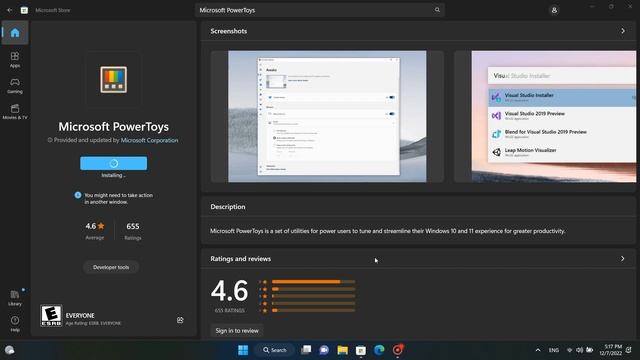Click the Microsoft PowerToys app logo
Viewport: 640px width, 360px height.
point(113,80)
